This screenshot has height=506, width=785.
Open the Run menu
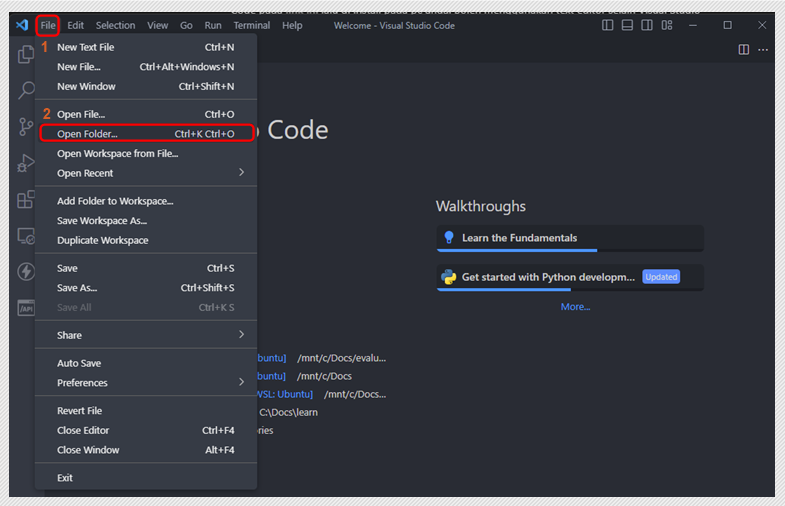tap(213, 25)
